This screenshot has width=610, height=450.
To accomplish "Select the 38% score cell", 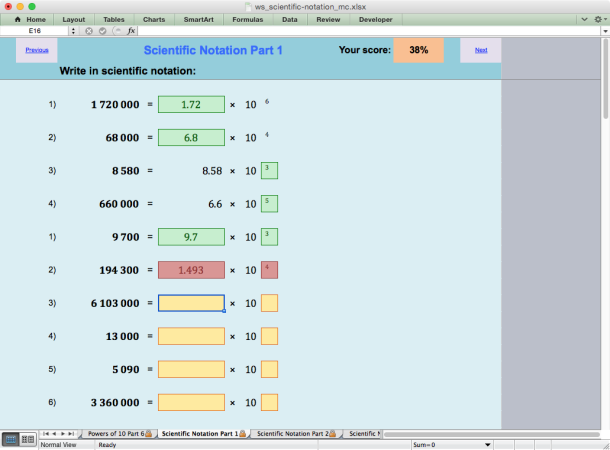I will 419,50.
